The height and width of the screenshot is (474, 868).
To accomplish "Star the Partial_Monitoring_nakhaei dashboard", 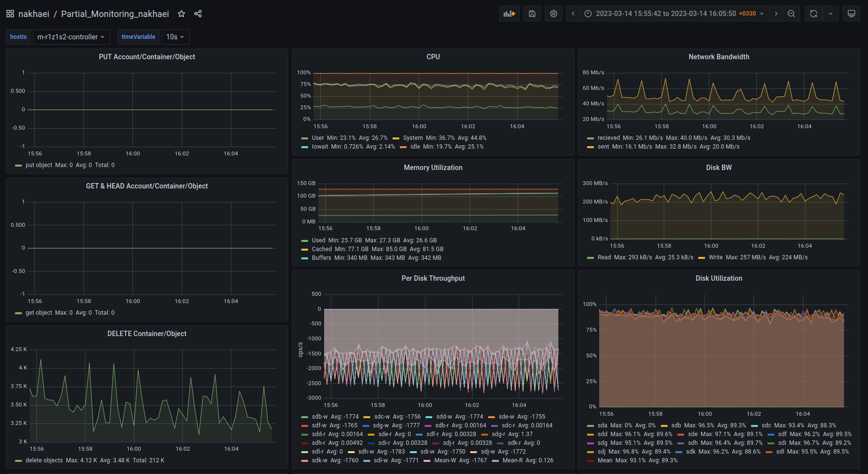I will tap(181, 14).
